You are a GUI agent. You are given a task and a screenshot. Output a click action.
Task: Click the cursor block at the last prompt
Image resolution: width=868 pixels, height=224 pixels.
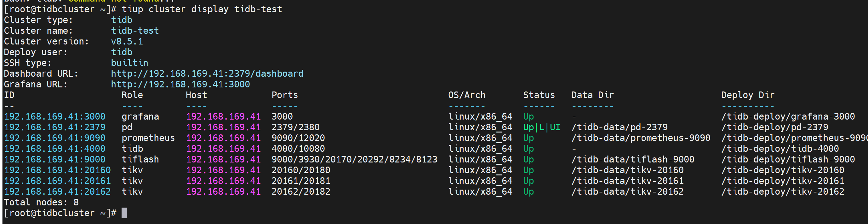[x=124, y=213]
